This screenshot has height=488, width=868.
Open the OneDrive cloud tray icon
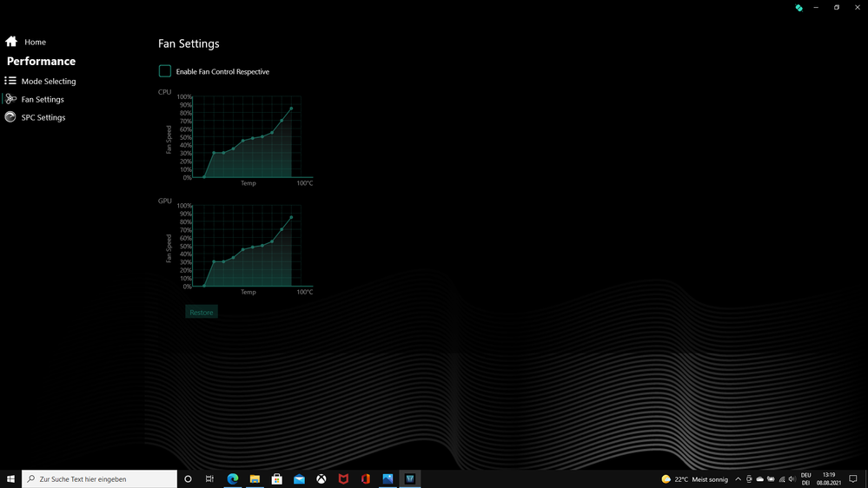760,479
